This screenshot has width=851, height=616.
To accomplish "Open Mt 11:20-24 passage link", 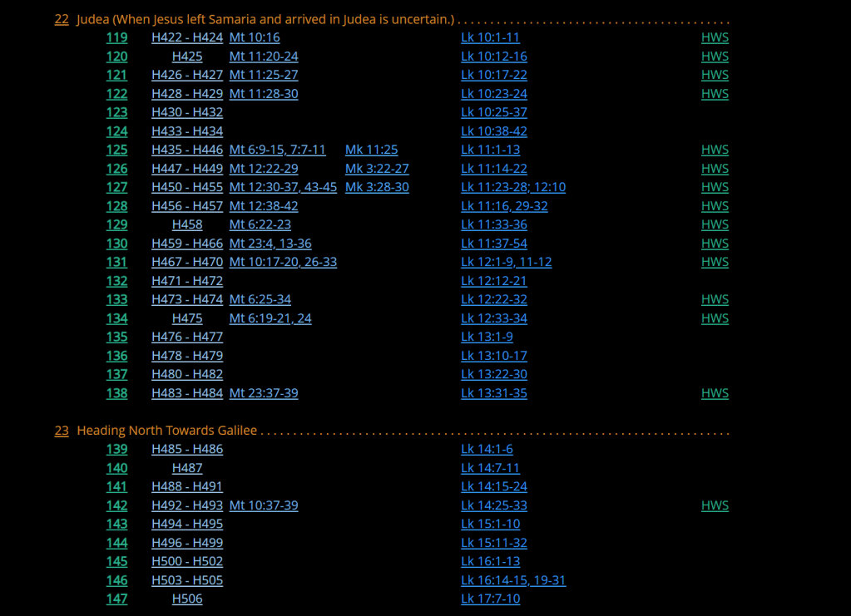I will click(x=264, y=57).
